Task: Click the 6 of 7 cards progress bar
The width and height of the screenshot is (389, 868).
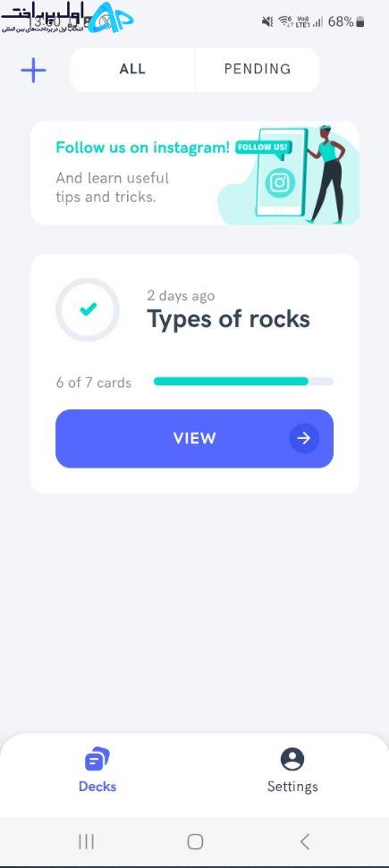Action: pyautogui.click(x=243, y=382)
